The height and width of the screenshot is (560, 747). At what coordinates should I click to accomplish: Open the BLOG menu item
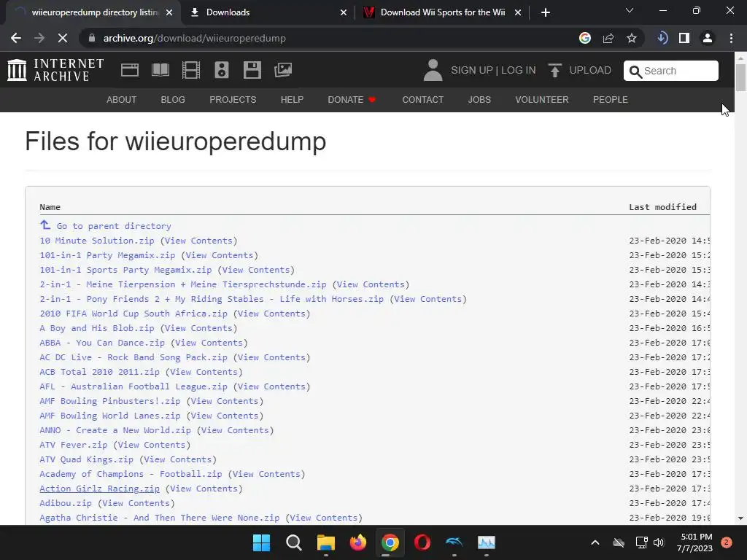pyautogui.click(x=173, y=99)
